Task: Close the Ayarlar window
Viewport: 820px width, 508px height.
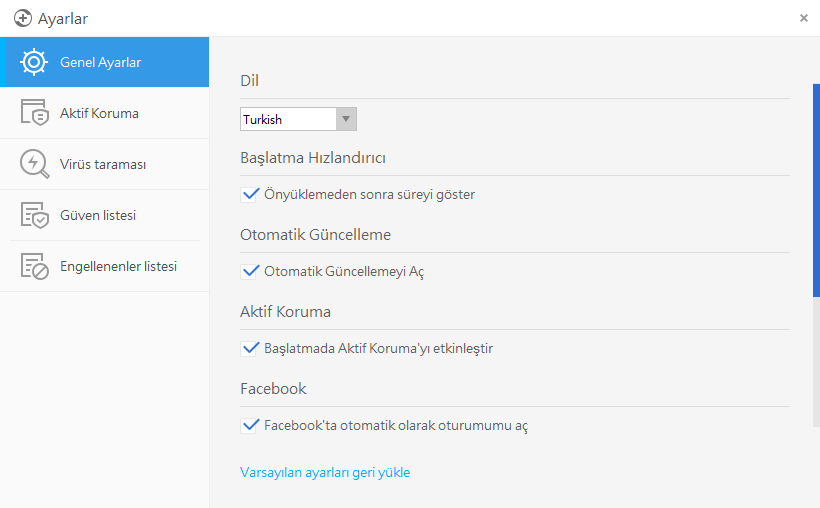Action: point(804,18)
